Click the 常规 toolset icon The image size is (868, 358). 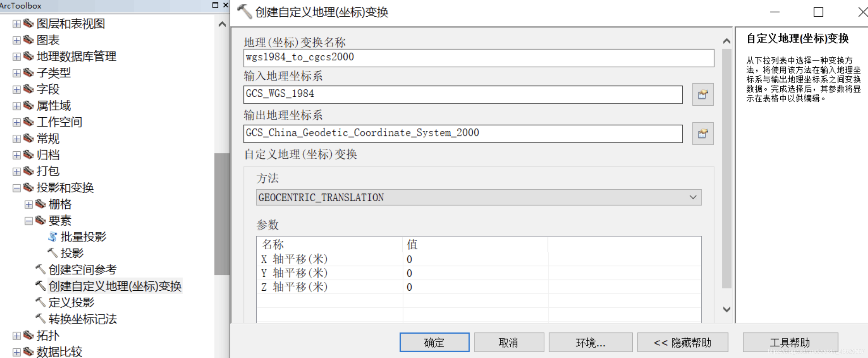pos(28,138)
